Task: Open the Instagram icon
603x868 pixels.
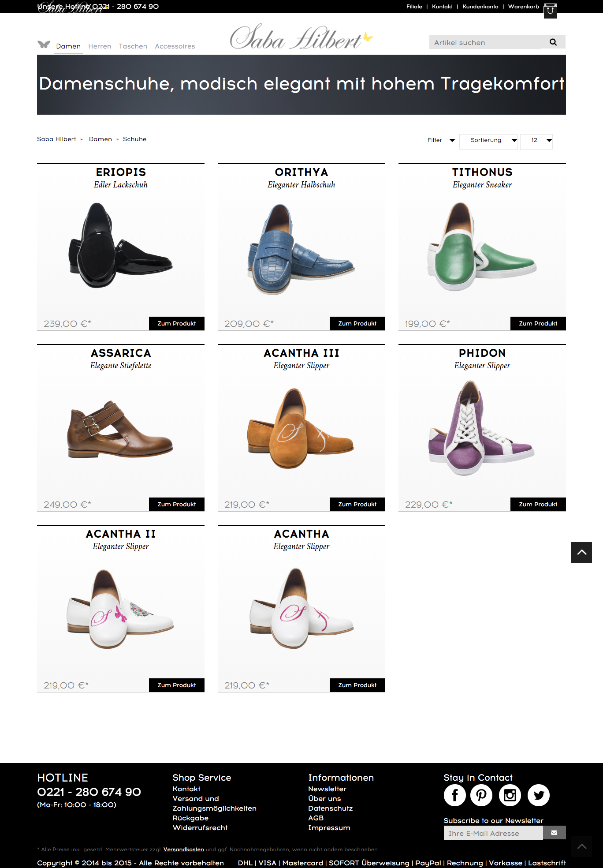Action: tap(510, 795)
